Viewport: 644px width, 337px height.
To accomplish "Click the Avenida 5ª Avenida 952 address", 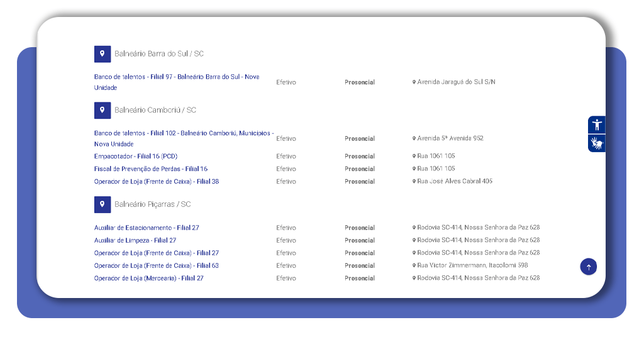I will tap(450, 138).
